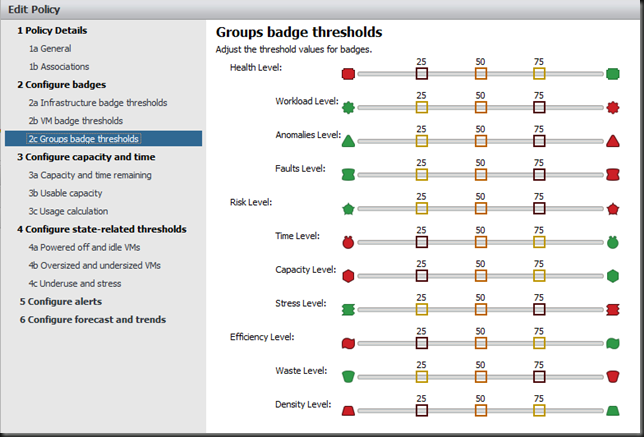The height and width of the screenshot is (437, 644).
Task: Click the green Density Level trapezoid icon
Action: tap(613, 411)
